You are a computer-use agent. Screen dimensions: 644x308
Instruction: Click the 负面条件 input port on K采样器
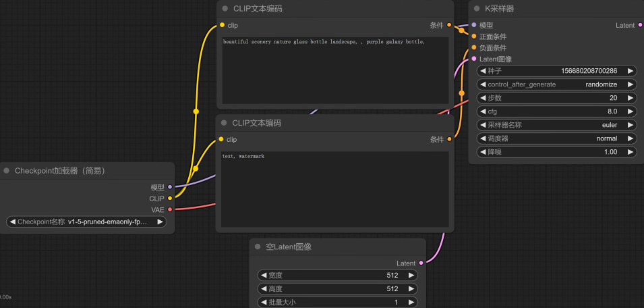[x=474, y=47]
